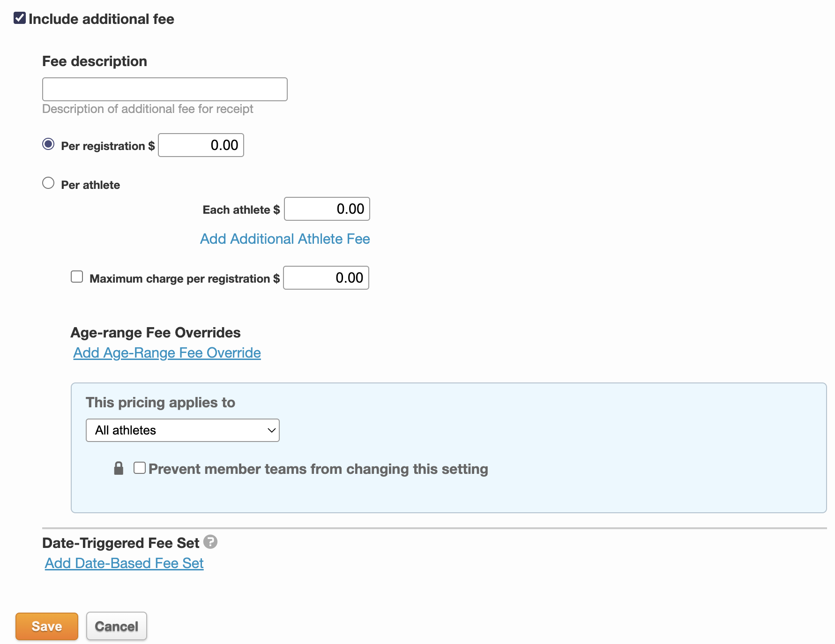This screenshot has width=835, height=644.
Task: Click the Per registration dollar amount field
Action: (x=201, y=145)
